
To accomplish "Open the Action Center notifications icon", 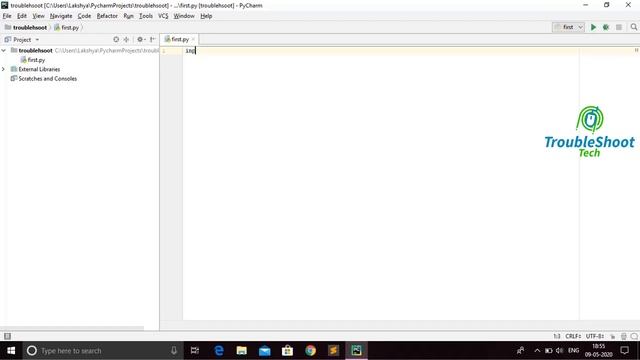I will (624, 351).
